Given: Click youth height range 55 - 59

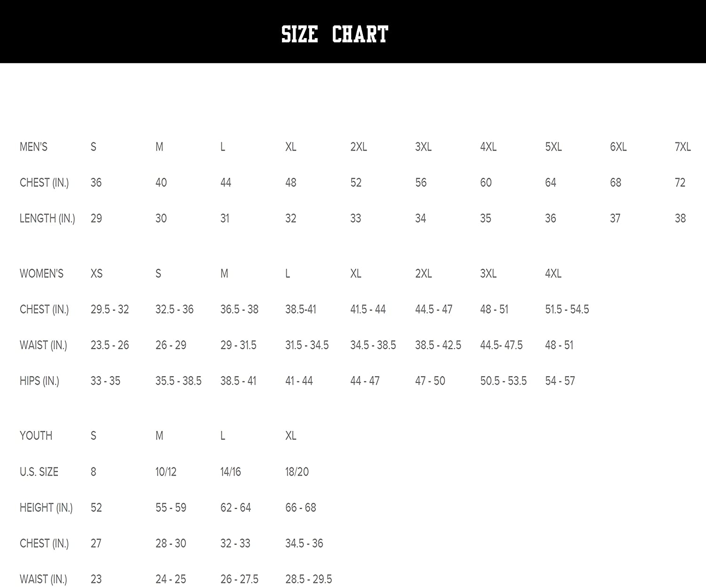Looking at the screenshot, I should click(x=171, y=508).
